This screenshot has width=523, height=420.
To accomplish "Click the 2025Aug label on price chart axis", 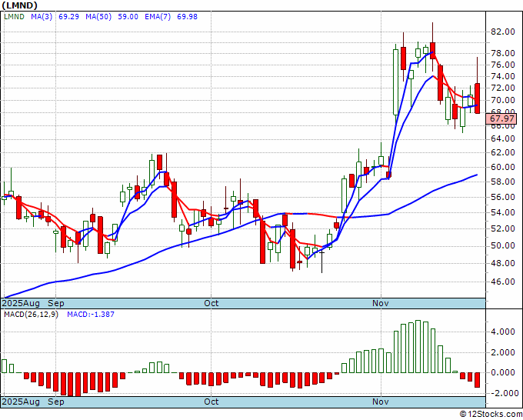I will point(21,303).
